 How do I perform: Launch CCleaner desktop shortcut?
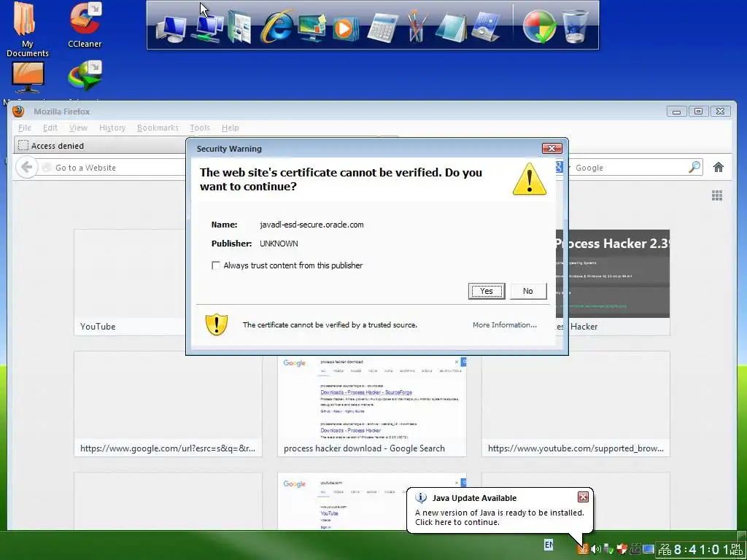[x=85, y=25]
